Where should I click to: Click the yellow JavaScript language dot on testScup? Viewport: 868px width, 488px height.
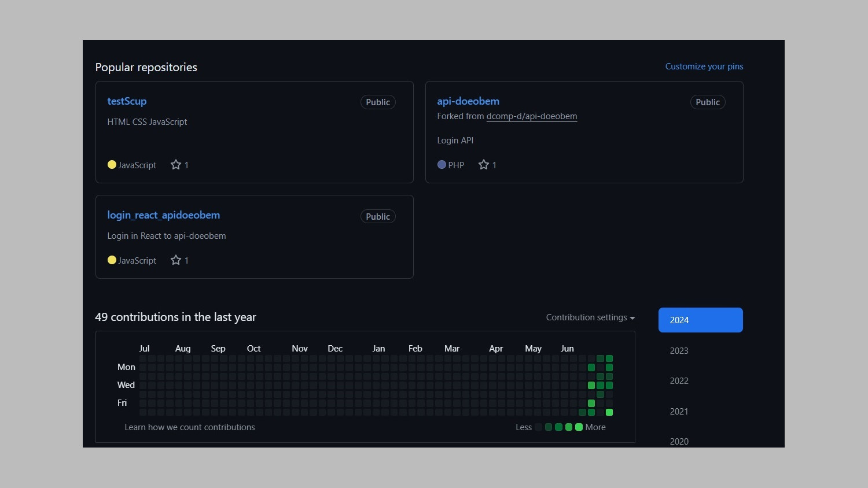[112, 165]
